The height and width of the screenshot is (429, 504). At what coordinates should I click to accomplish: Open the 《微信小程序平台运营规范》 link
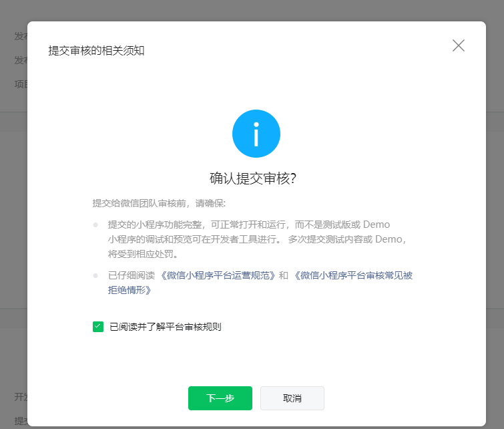coord(217,275)
